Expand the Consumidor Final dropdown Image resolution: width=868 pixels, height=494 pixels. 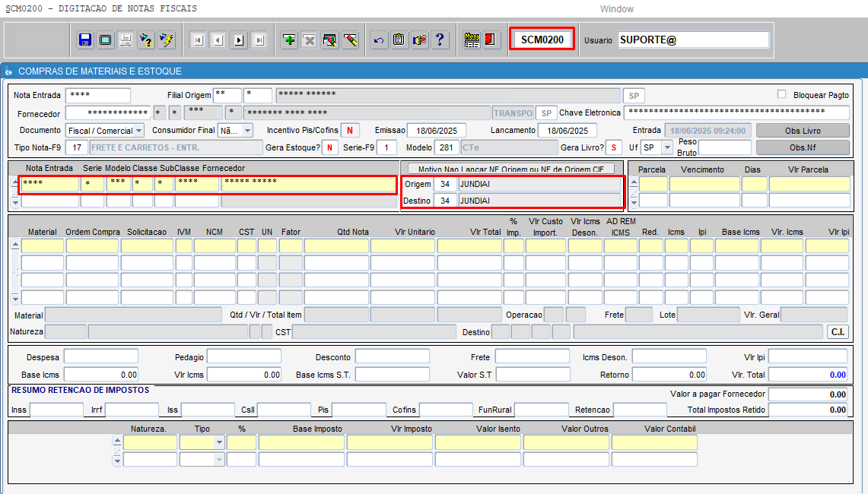tap(248, 131)
